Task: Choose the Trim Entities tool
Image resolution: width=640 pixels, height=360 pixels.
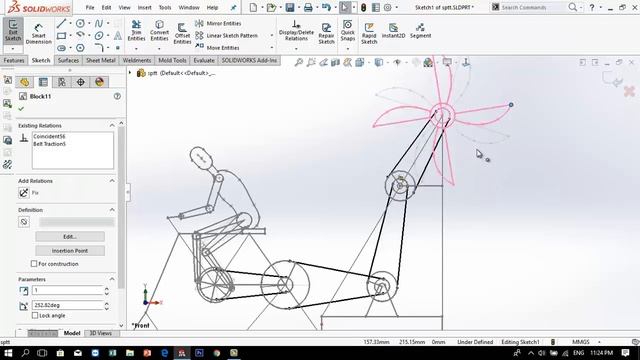Action: tap(136, 31)
